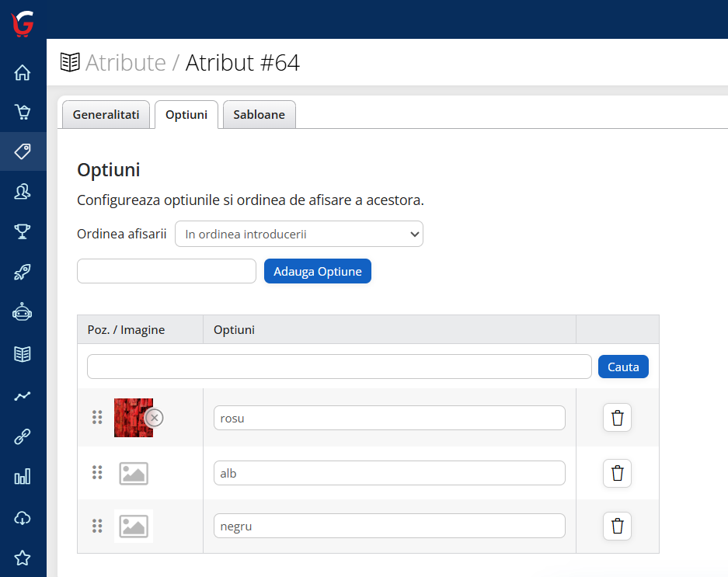Focus the new option name field

[167, 271]
